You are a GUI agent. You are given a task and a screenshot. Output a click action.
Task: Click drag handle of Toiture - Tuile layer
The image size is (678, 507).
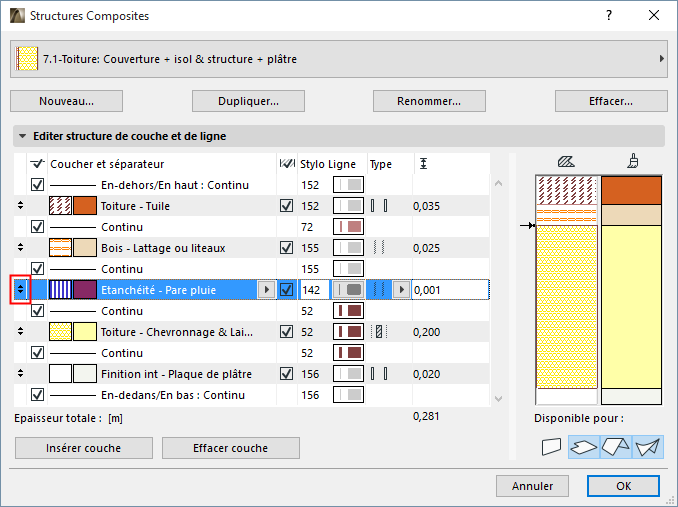(x=20, y=206)
